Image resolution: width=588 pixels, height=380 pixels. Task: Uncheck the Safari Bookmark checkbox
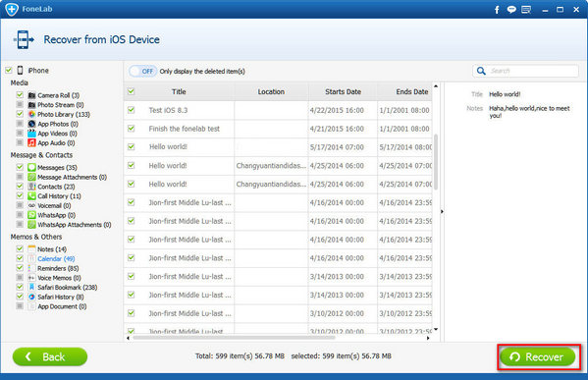[x=20, y=287]
